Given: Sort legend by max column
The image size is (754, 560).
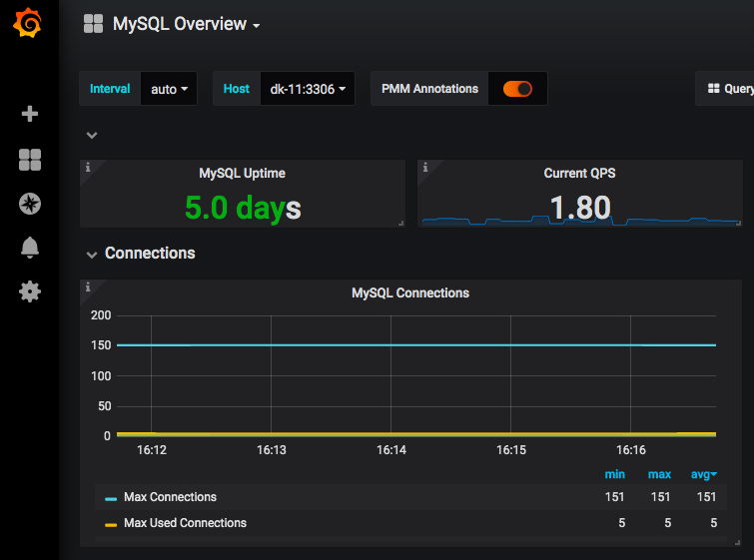Looking at the screenshot, I should pyautogui.click(x=659, y=474).
